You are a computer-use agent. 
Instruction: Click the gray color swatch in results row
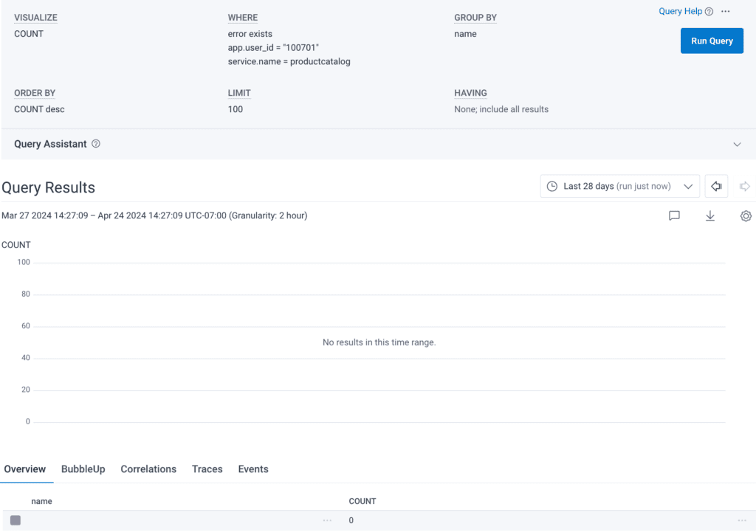[16, 520]
